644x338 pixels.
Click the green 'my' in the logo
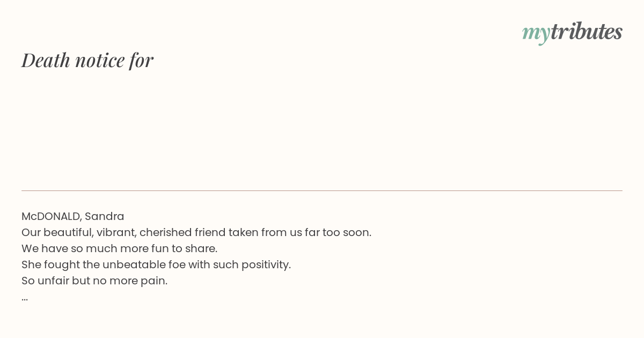pos(536,33)
